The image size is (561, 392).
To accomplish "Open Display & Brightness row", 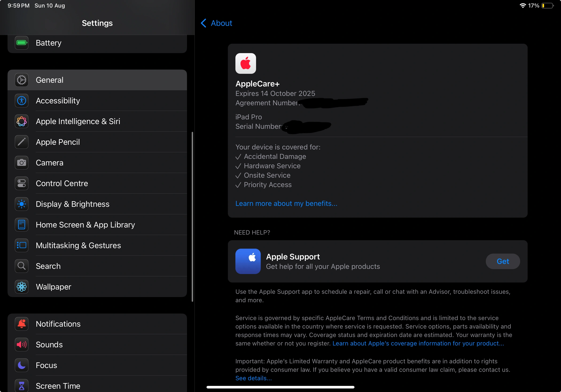I will click(97, 204).
